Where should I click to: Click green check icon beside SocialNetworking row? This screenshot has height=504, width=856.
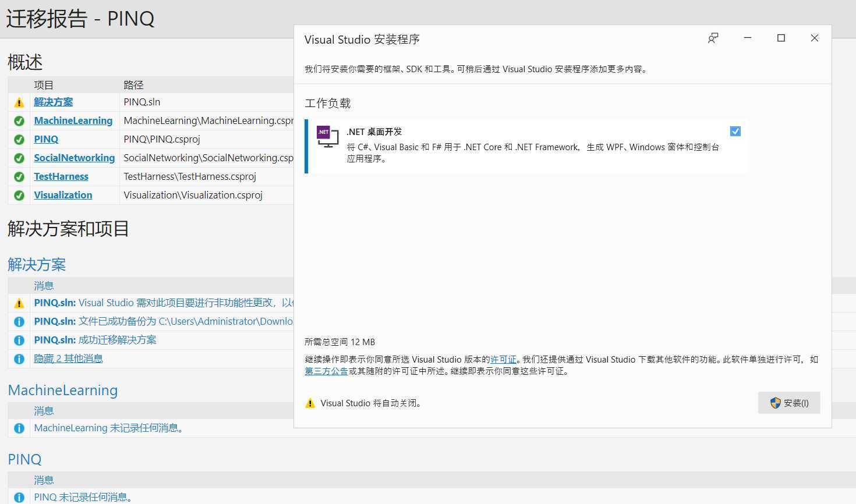point(19,158)
